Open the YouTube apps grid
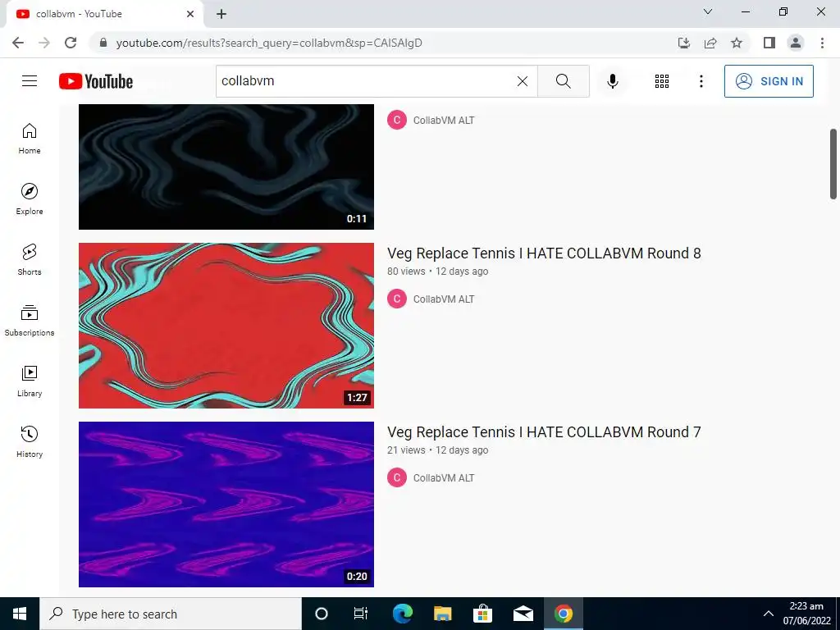The height and width of the screenshot is (630, 840). point(662,81)
